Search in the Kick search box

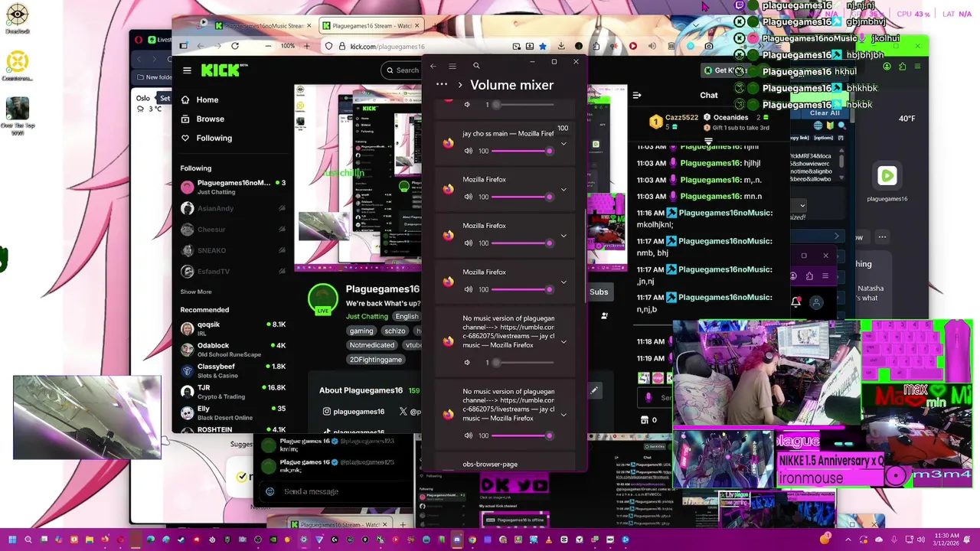coord(402,70)
